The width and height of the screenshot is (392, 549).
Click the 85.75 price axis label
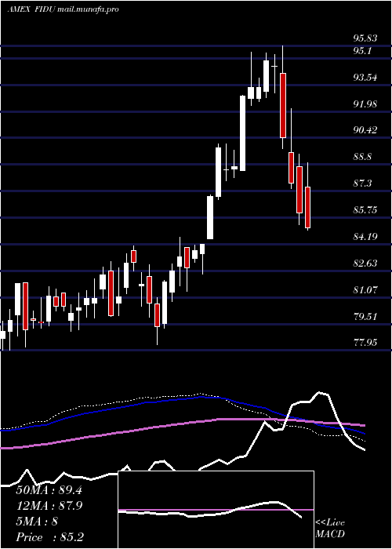click(x=365, y=210)
